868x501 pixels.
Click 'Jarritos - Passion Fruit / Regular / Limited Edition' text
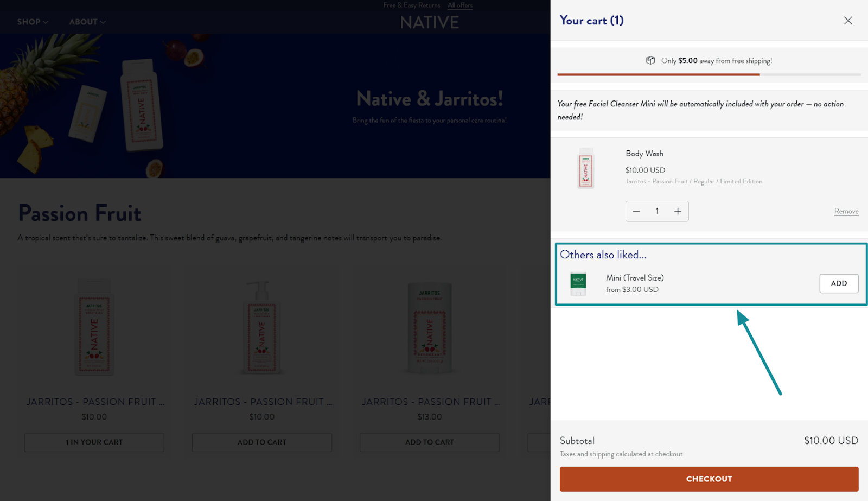click(694, 181)
